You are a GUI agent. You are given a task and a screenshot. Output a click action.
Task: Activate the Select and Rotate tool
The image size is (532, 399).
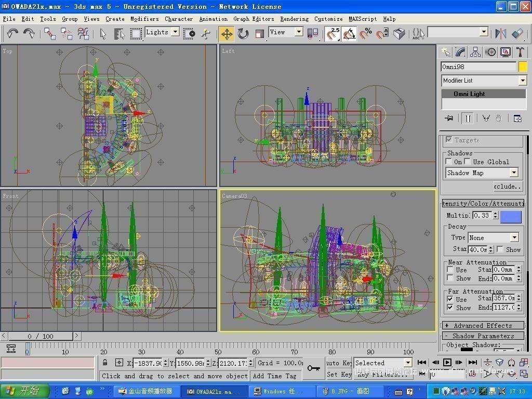pos(243,34)
